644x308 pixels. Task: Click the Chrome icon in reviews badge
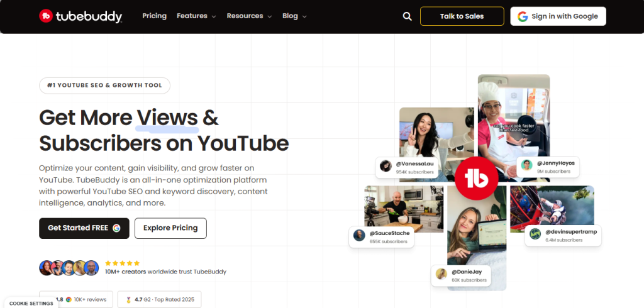pyautogui.click(x=69, y=299)
